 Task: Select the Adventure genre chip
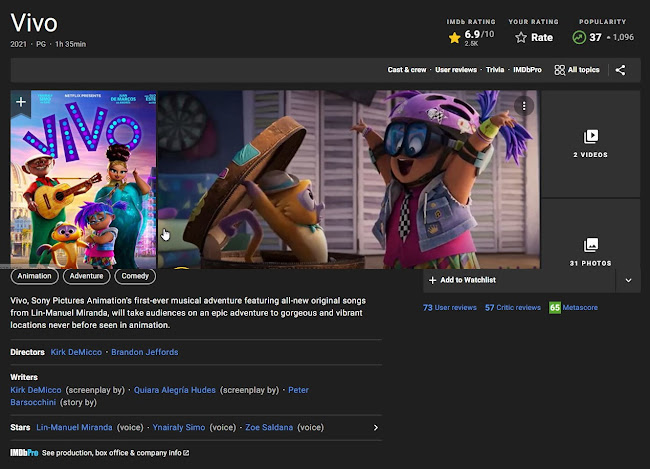[x=86, y=276]
